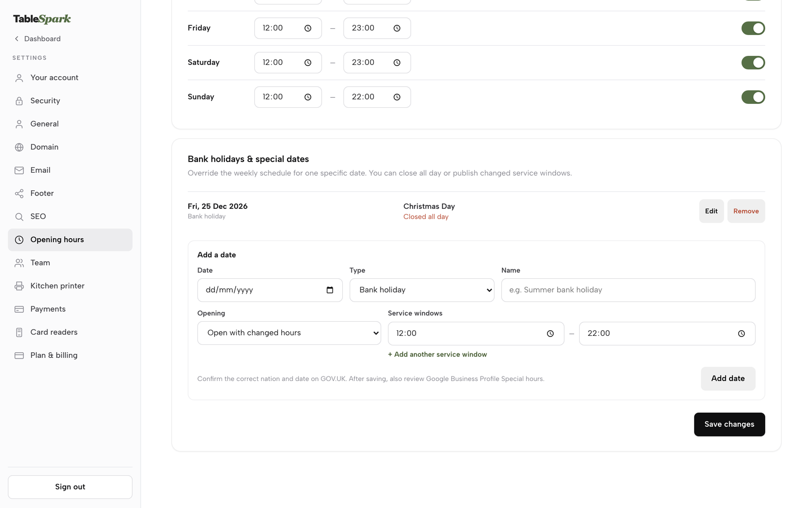This screenshot has height=508, width=812.
Task: Click the Team people icon
Action: [19, 263]
